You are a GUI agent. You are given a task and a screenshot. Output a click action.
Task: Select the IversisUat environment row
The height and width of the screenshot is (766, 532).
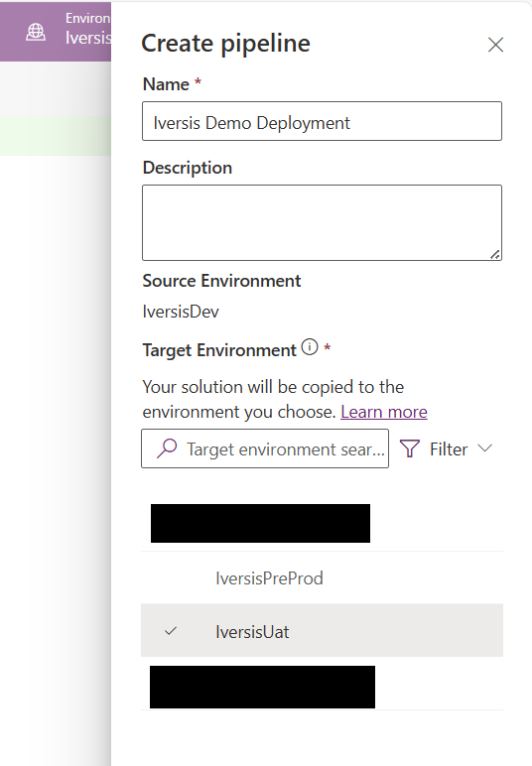[322, 630]
